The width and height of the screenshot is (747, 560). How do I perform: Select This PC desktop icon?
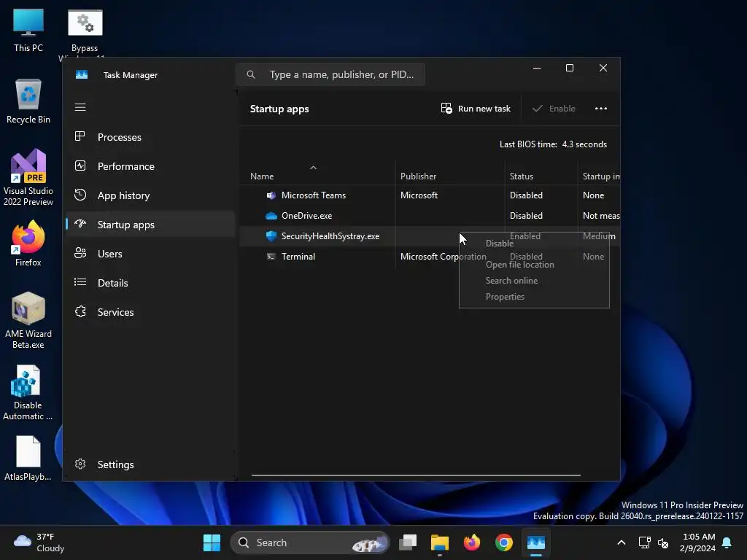pos(28,31)
